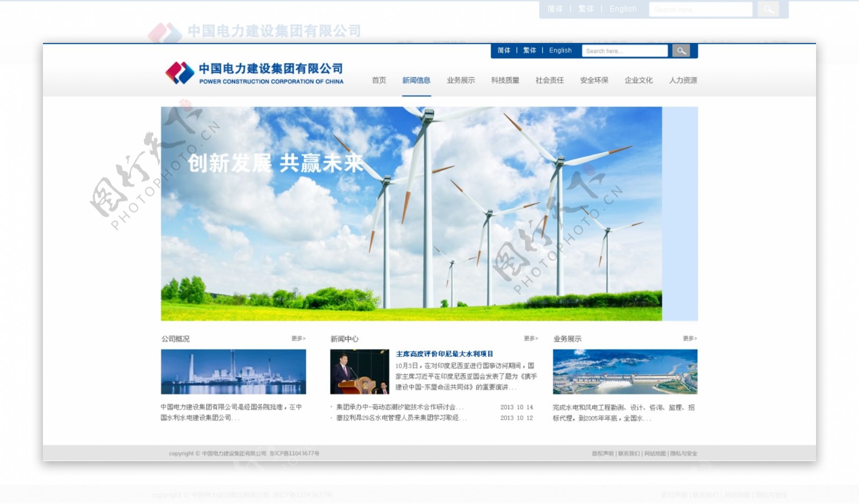Open the speaker photo thumbnail in 新闻中心
Image resolution: width=859 pixels, height=504 pixels.
tap(360, 372)
